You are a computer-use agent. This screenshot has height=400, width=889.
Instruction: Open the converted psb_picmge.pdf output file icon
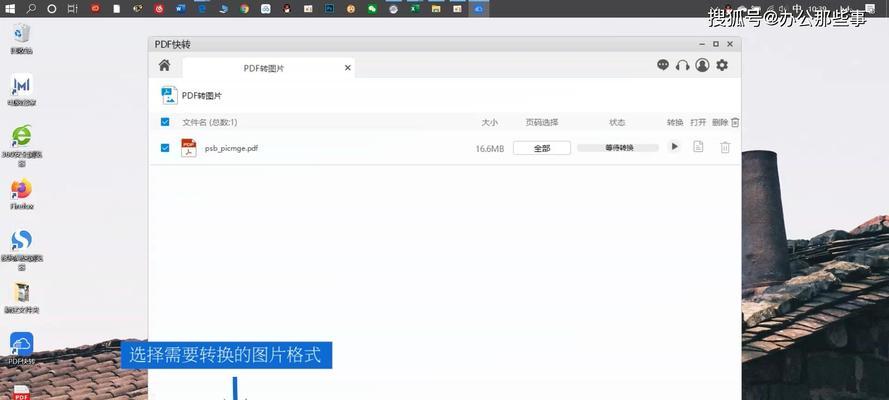[698, 147]
